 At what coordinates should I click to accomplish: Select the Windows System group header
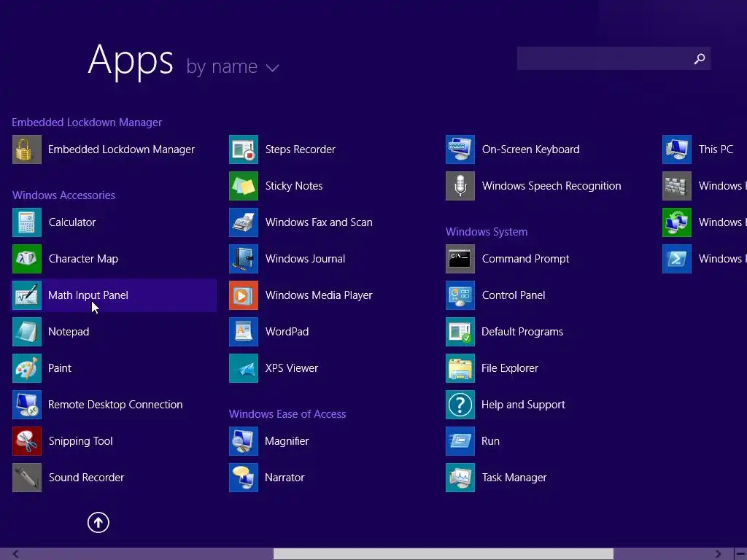(x=487, y=232)
